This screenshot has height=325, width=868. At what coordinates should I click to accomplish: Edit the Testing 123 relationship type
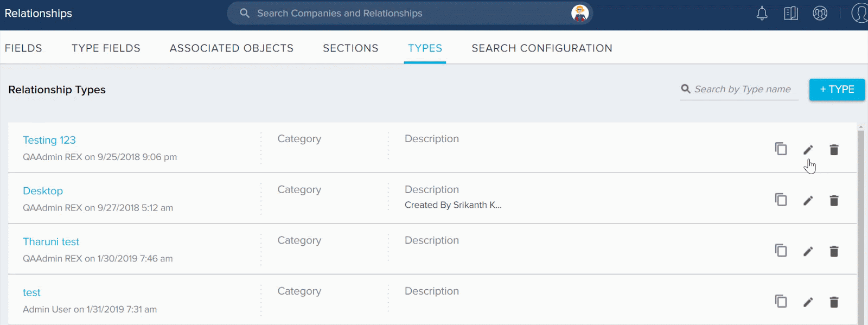click(x=808, y=150)
